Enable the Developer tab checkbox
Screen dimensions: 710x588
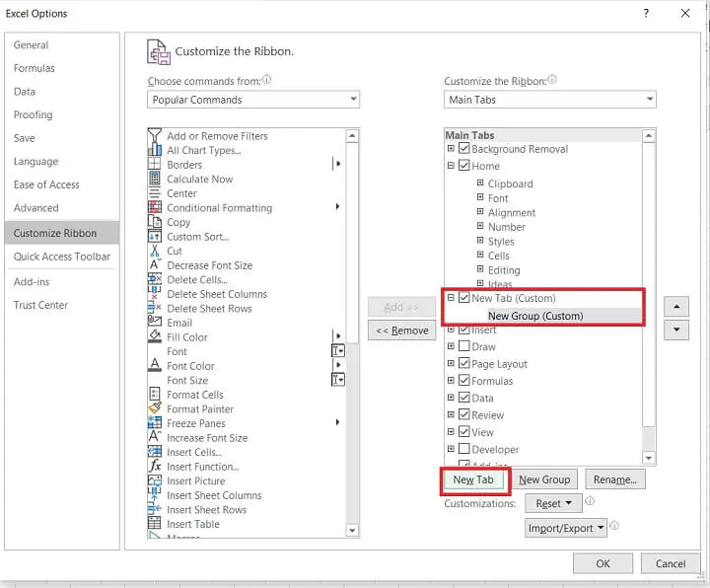coord(464,449)
